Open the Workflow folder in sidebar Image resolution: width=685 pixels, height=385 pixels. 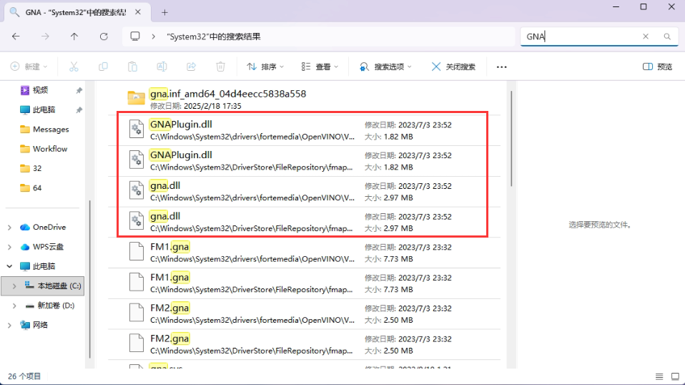coord(50,149)
